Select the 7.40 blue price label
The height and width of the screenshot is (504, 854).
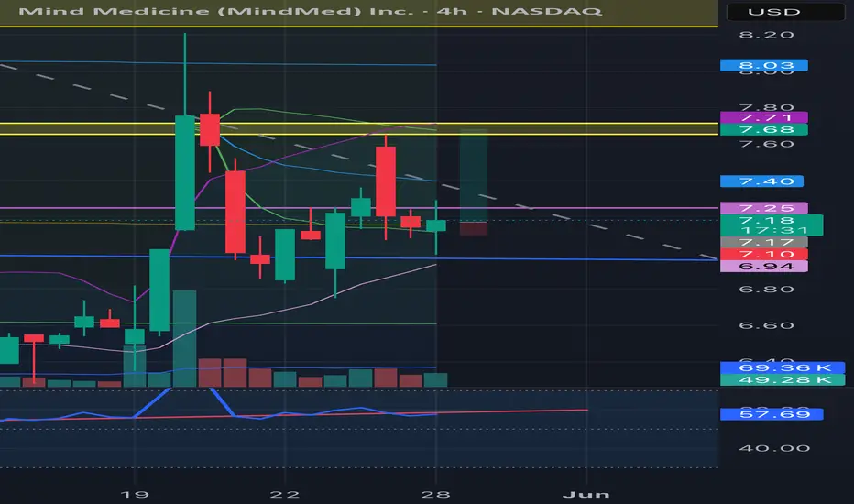(x=761, y=181)
